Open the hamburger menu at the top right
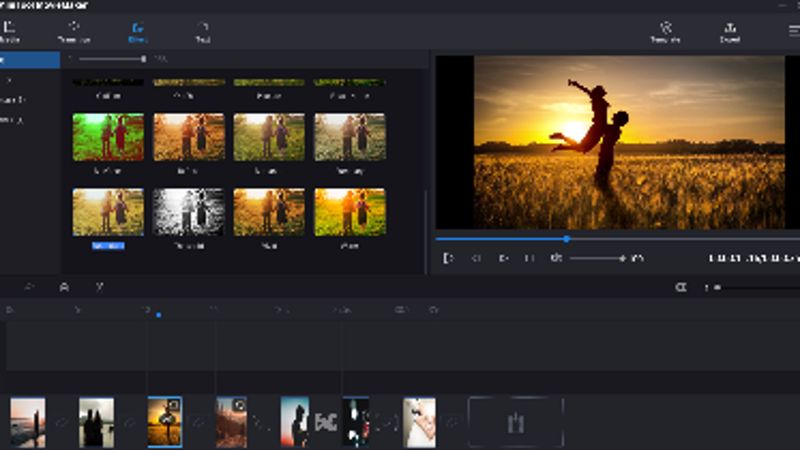This screenshot has width=800, height=450. [x=793, y=31]
